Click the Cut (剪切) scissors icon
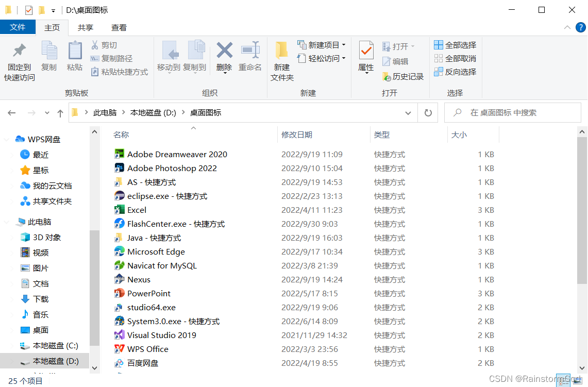 pos(95,45)
